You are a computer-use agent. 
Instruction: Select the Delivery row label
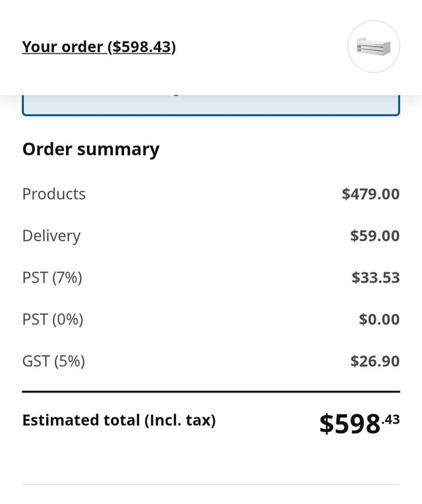pos(51,236)
